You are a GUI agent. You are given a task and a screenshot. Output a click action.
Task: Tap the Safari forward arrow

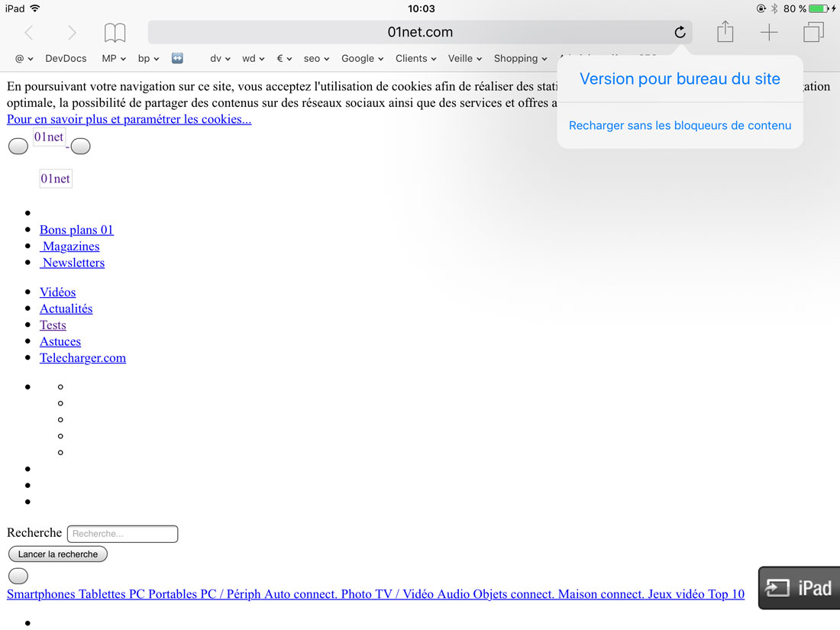click(x=72, y=32)
